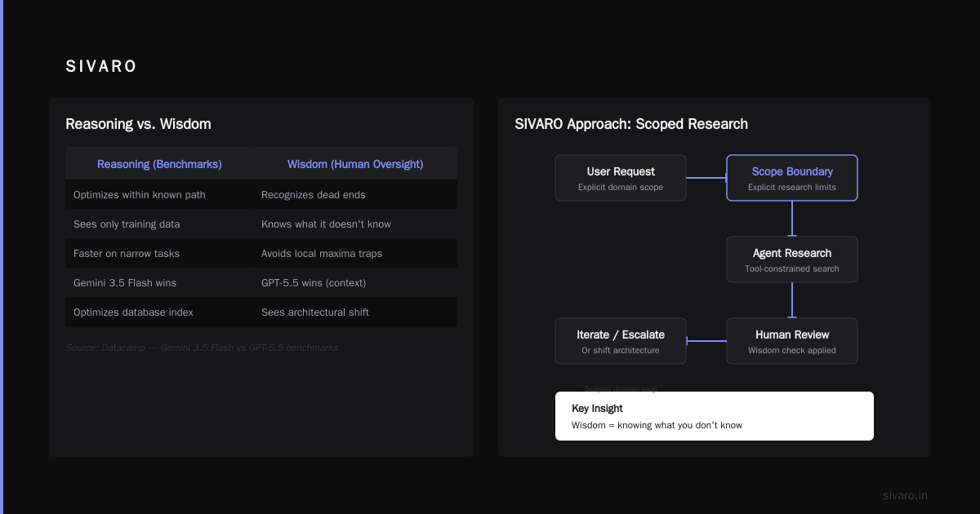The image size is (980, 514).
Task: Click the 'Optimizes within known path' cell
Action: point(159,195)
